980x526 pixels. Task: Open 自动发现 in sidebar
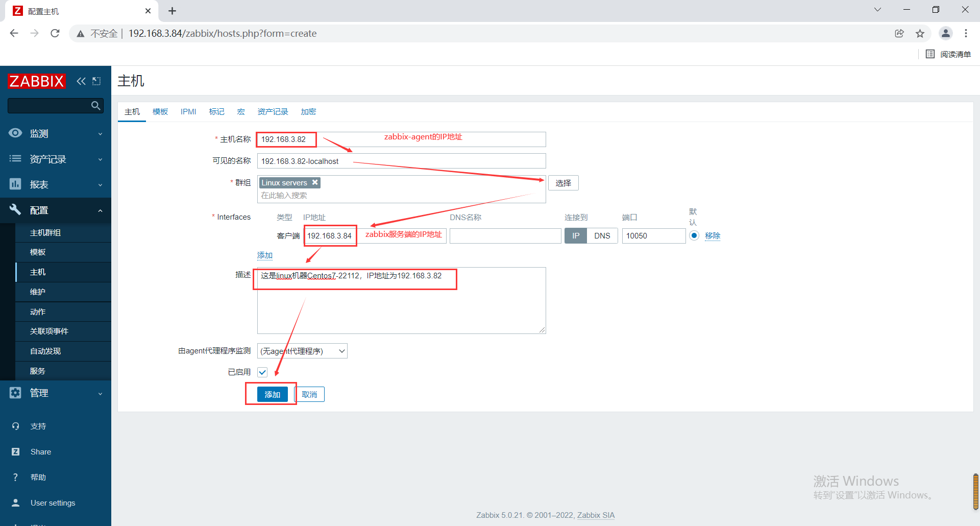coord(63,351)
